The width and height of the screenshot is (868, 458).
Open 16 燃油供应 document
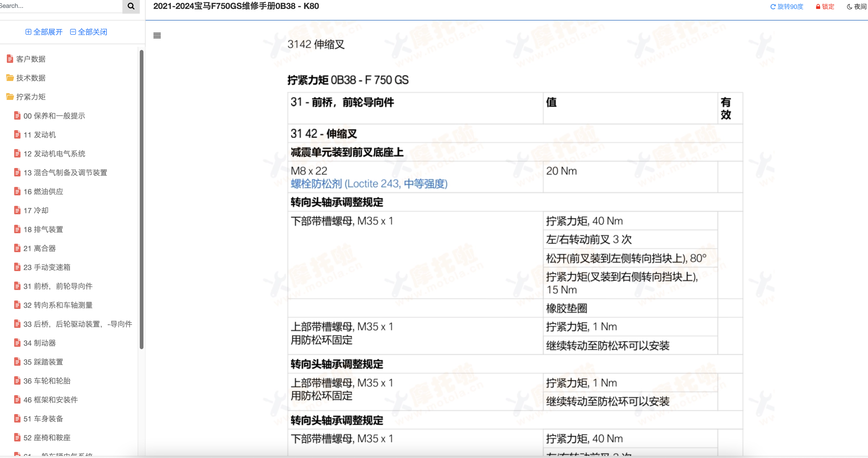43,192
